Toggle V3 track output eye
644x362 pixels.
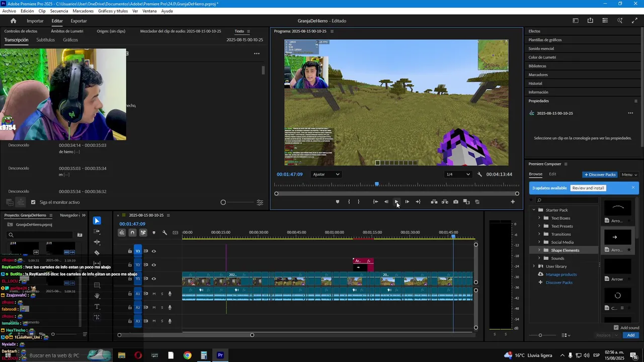pyautogui.click(x=154, y=251)
